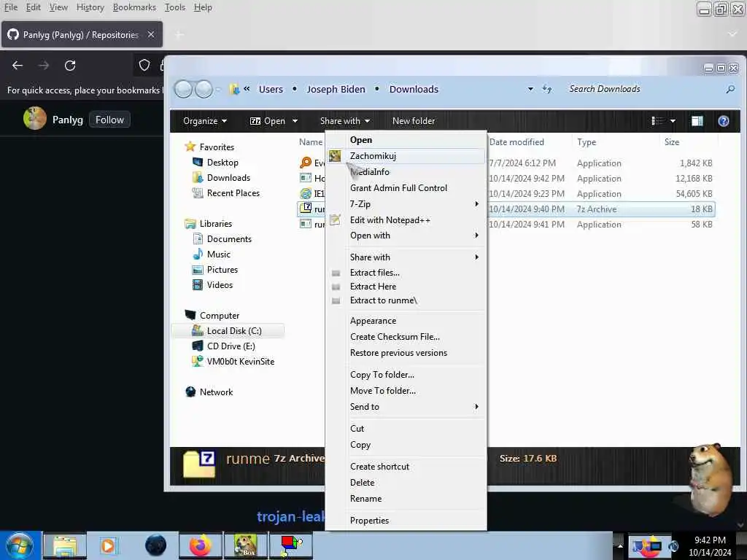
Task: Click Follow button beside Panlyg
Action: pyautogui.click(x=109, y=120)
